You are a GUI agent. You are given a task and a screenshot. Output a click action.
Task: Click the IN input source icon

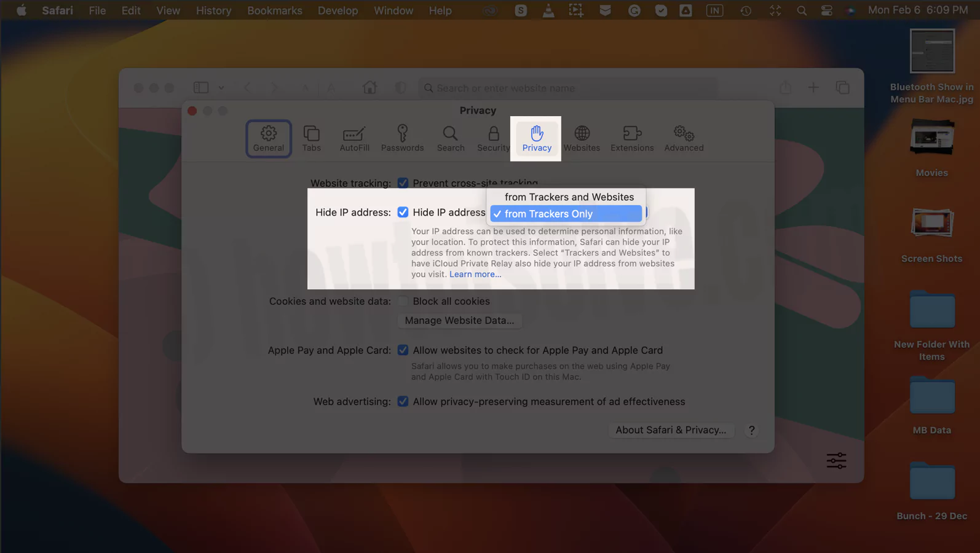coord(714,10)
